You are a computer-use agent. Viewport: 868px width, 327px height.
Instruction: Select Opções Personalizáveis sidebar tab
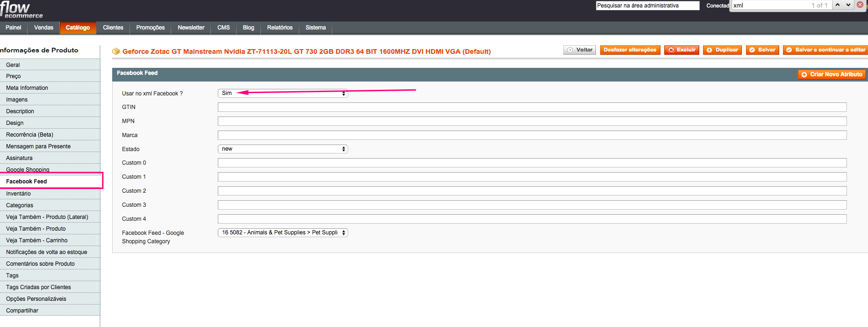(50, 299)
